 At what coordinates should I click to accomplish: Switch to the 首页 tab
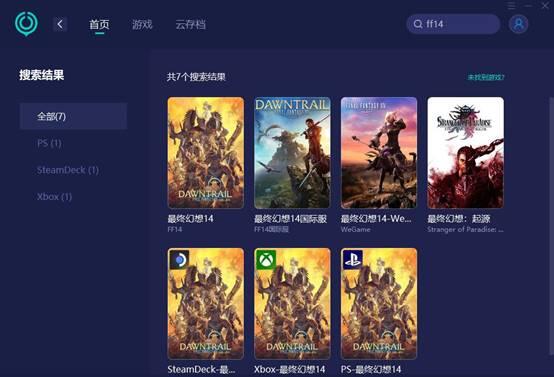99,24
